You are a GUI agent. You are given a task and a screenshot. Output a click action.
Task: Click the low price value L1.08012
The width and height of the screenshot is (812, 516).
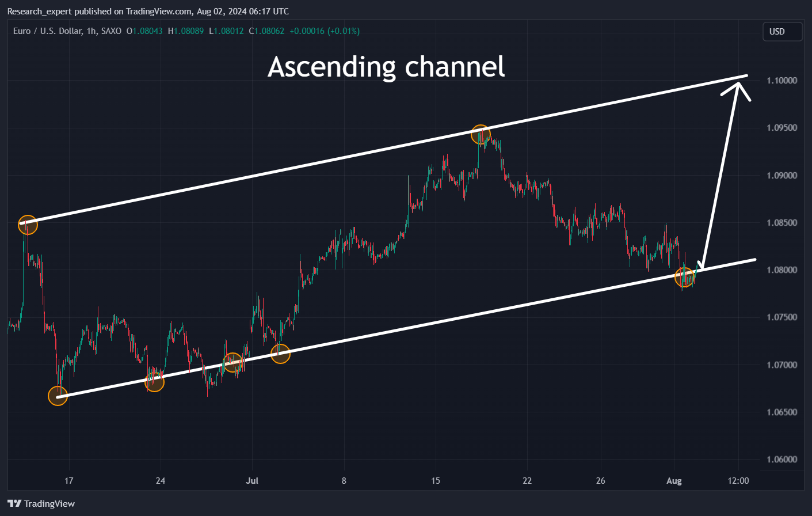point(226,31)
